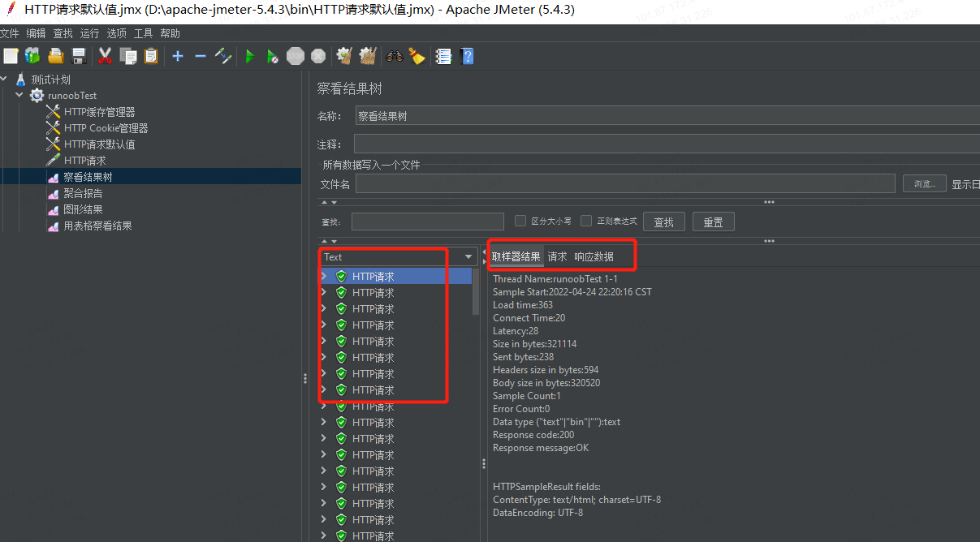Click the 'Size in bytes:321114' line
Viewport: 980px width, 542px height.
(535, 343)
